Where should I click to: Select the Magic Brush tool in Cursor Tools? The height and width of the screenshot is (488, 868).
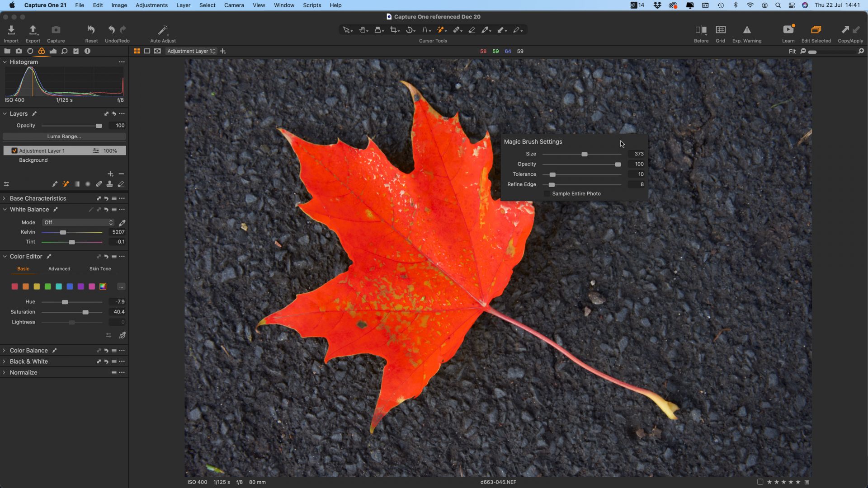441,30
